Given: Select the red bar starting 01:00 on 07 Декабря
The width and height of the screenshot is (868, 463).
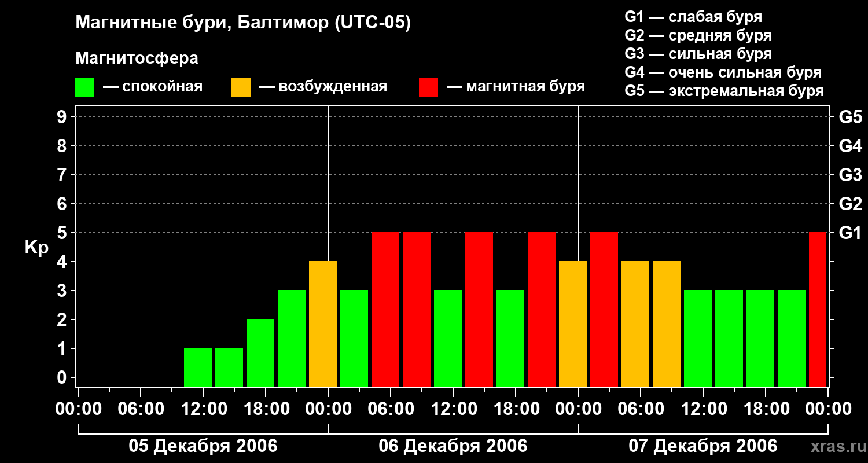Looking at the screenshot, I should click(x=604, y=309).
